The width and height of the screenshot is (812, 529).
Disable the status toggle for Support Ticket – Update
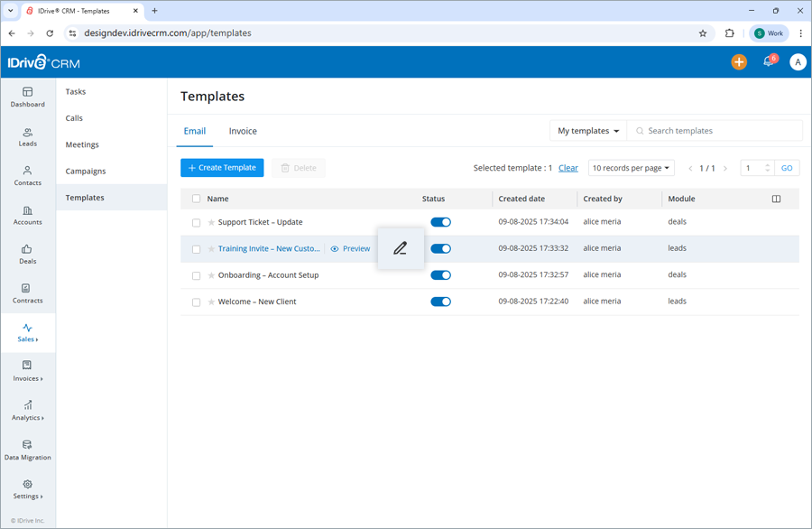[441, 222]
